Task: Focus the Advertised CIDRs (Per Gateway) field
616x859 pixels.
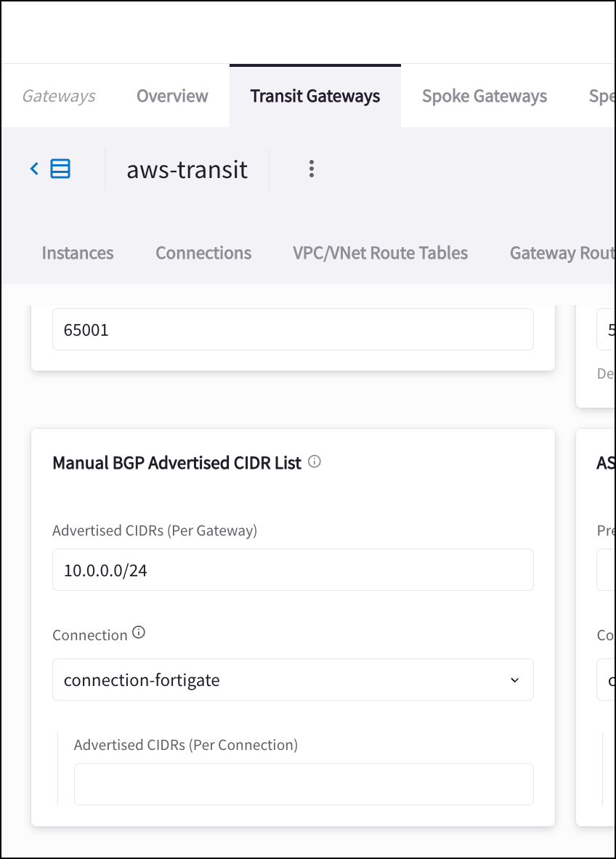Action: (293, 570)
